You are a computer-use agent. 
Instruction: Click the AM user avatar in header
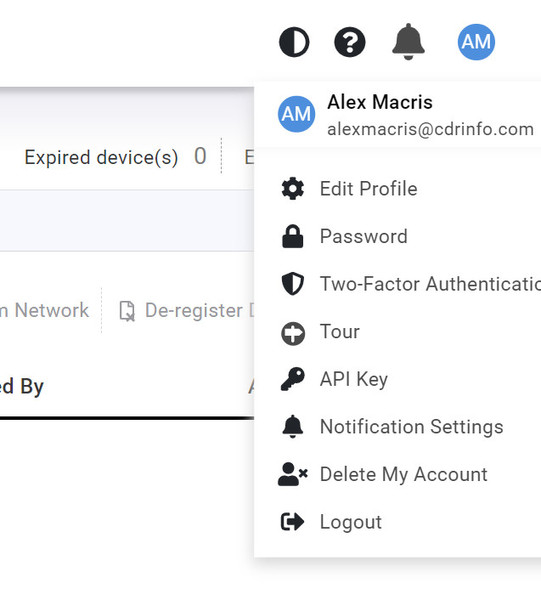tap(476, 42)
